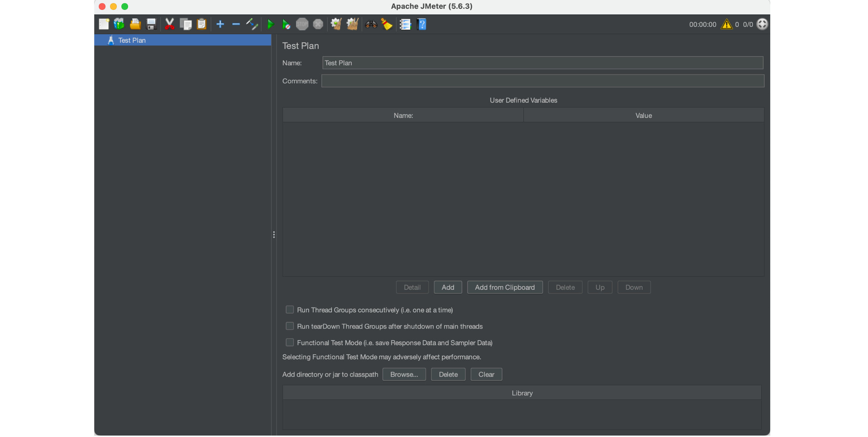
Task: Enable Run Thread Groups consecutively checkbox
Action: click(290, 310)
